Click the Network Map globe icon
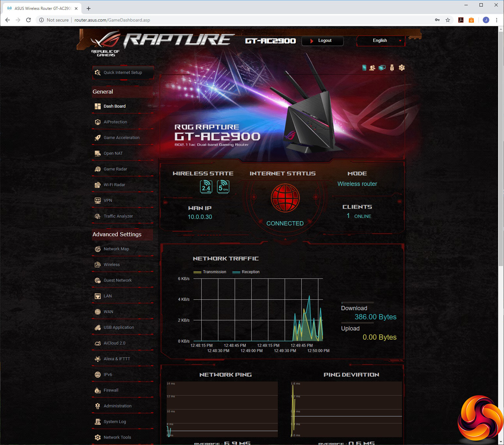504x445 pixels. [98, 249]
